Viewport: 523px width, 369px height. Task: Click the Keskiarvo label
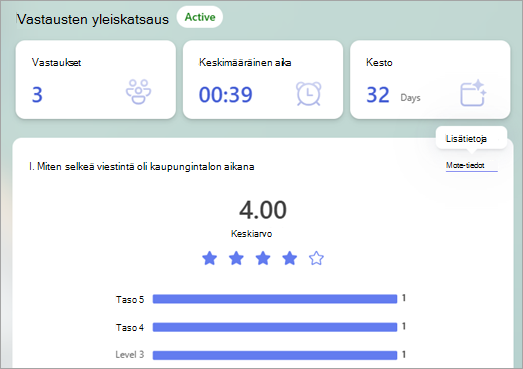click(251, 234)
